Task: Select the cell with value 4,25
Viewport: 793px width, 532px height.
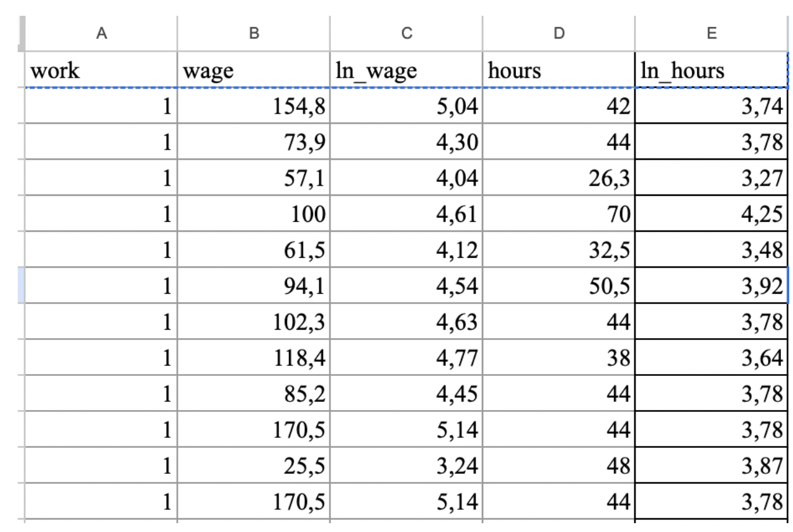Action: point(711,215)
